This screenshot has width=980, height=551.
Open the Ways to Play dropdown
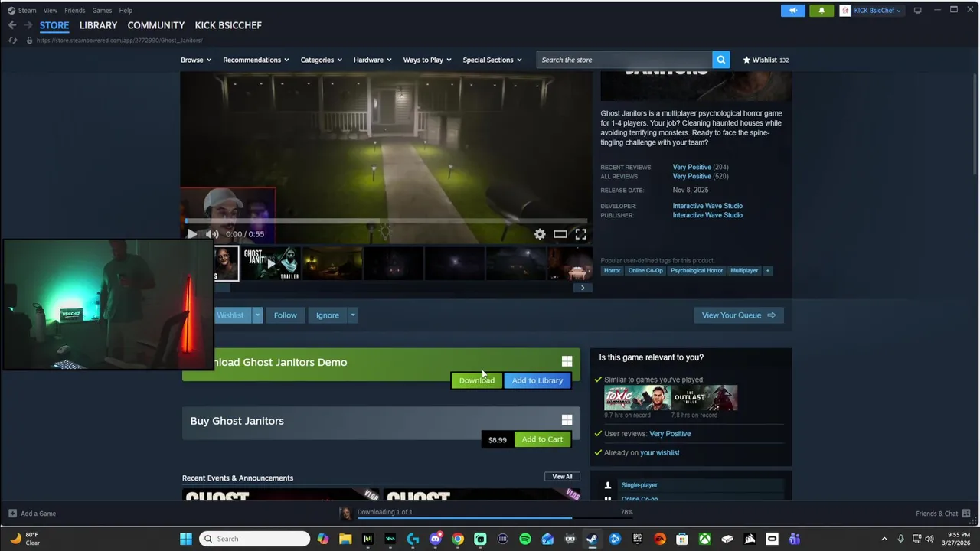click(427, 60)
